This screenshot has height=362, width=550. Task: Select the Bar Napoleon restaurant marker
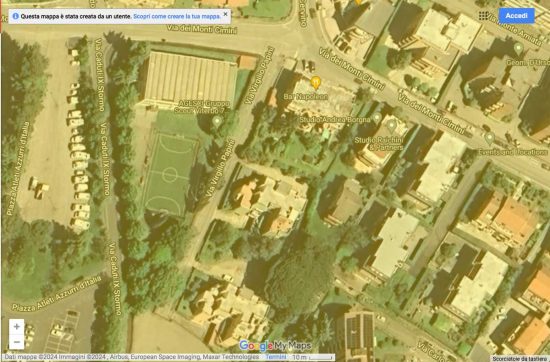pyautogui.click(x=315, y=83)
